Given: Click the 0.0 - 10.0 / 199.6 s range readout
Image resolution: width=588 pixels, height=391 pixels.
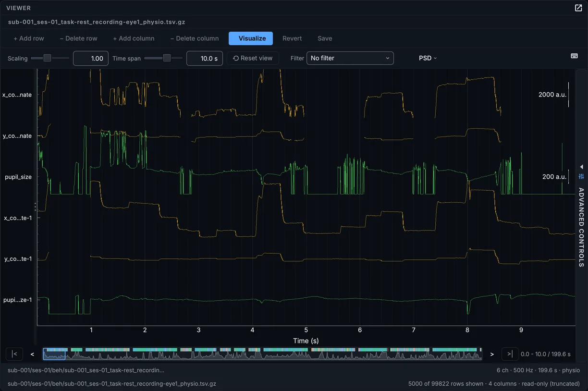Looking at the screenshot, I should 546,354.
